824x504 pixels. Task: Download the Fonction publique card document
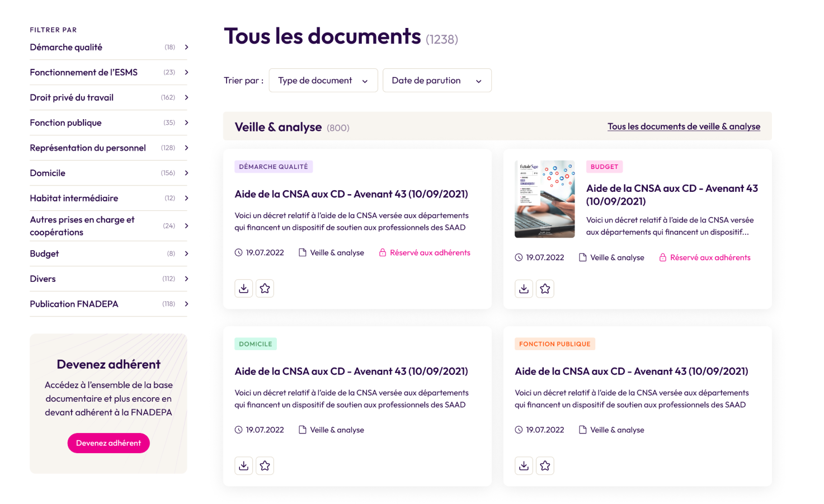[x=524, y=465]
